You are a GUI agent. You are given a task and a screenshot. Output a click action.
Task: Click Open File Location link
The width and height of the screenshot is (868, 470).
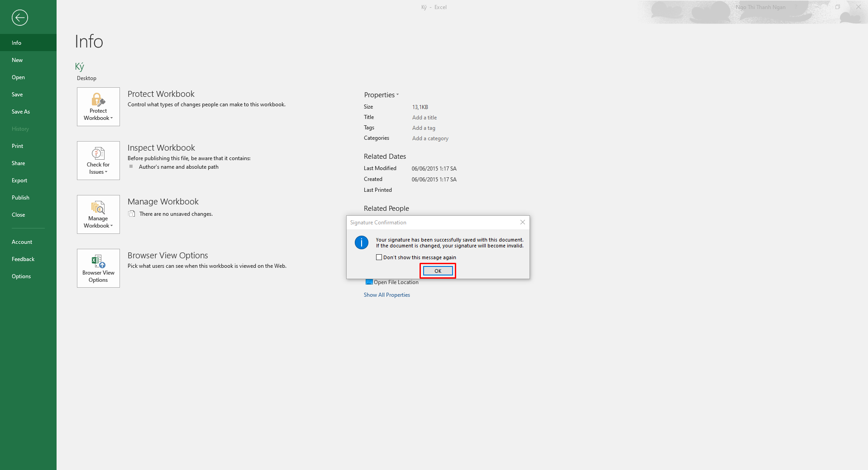click(x=396, y=282)
